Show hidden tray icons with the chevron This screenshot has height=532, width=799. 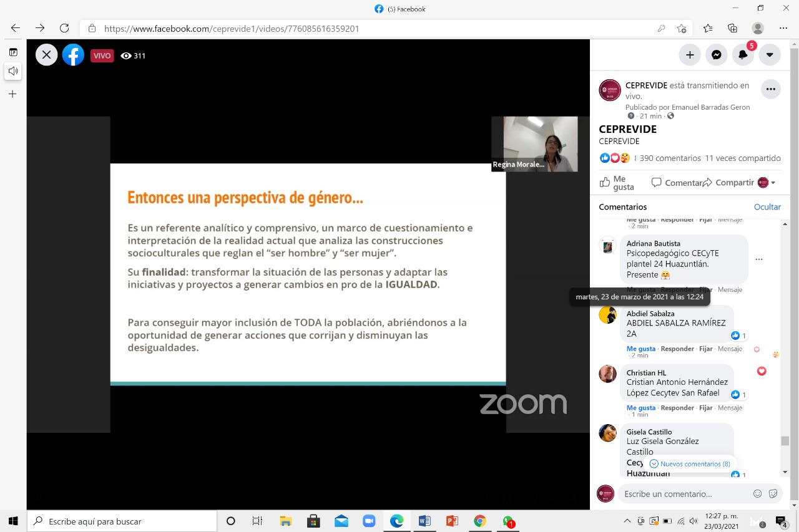point(627,521)
